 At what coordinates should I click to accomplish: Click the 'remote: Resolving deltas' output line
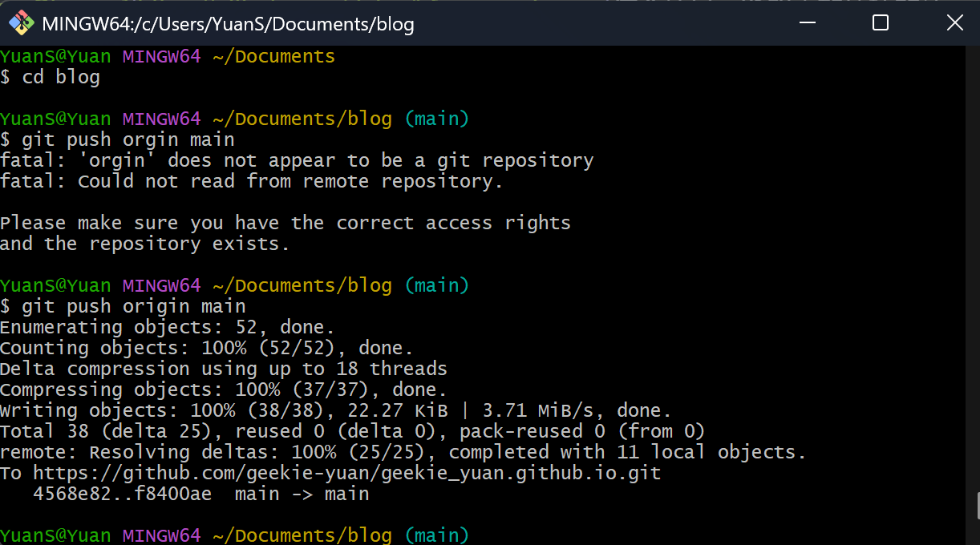point(402,452)
